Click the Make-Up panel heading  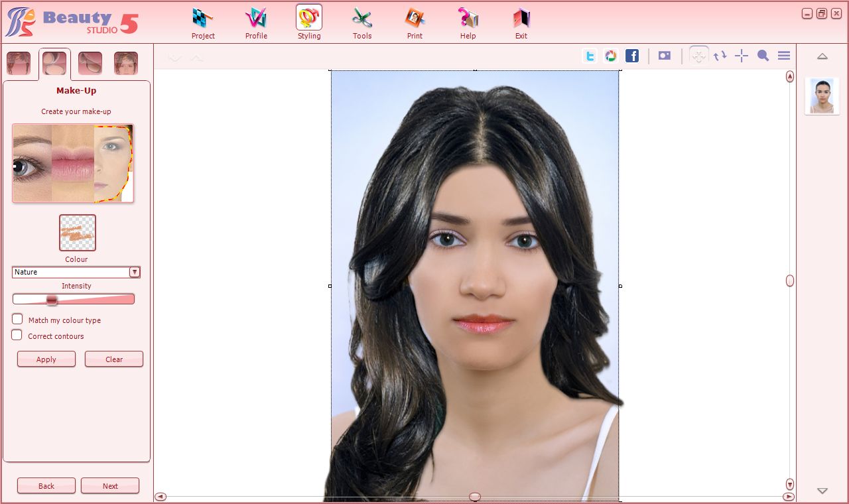tap(76, 91)
